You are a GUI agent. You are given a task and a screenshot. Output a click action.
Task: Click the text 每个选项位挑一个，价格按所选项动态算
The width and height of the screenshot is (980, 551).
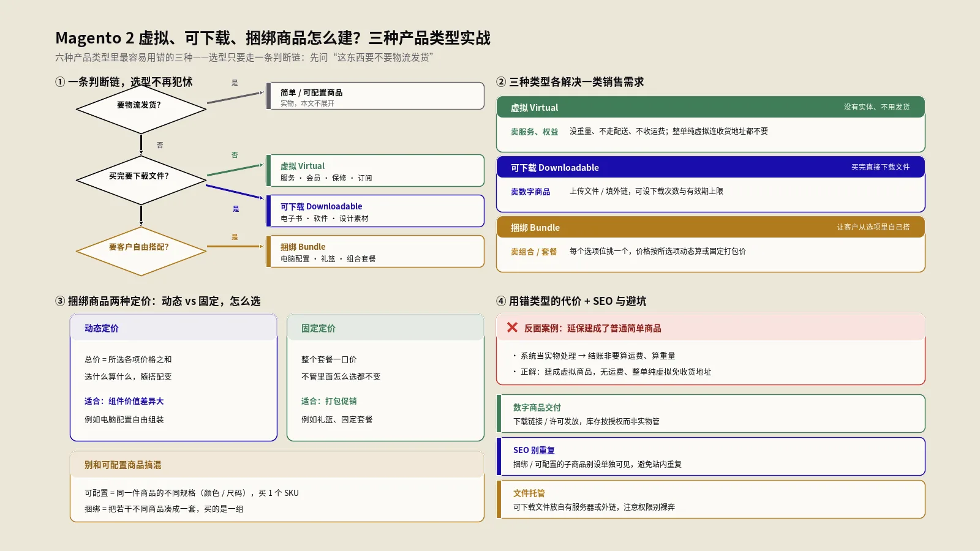coord(657,251)
